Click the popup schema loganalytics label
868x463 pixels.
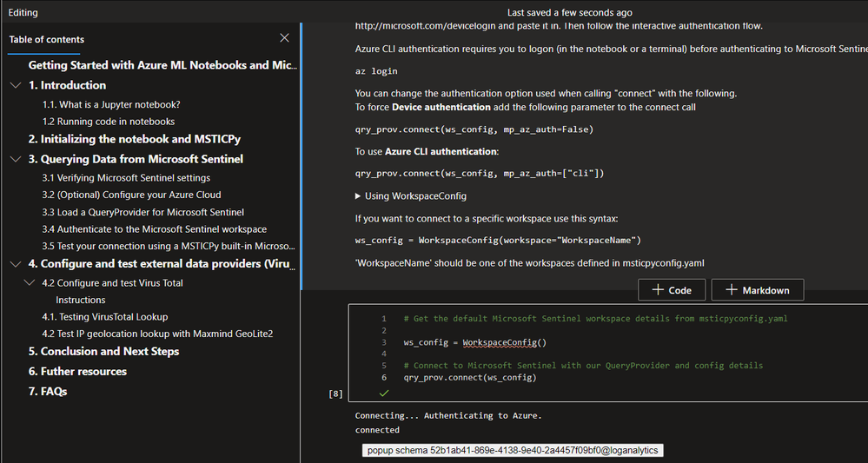pos(514,450)
